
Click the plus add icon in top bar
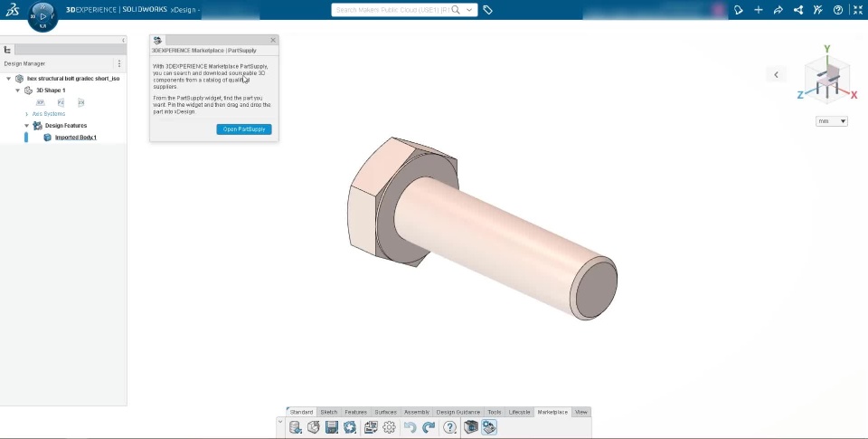tap(759, 9)
